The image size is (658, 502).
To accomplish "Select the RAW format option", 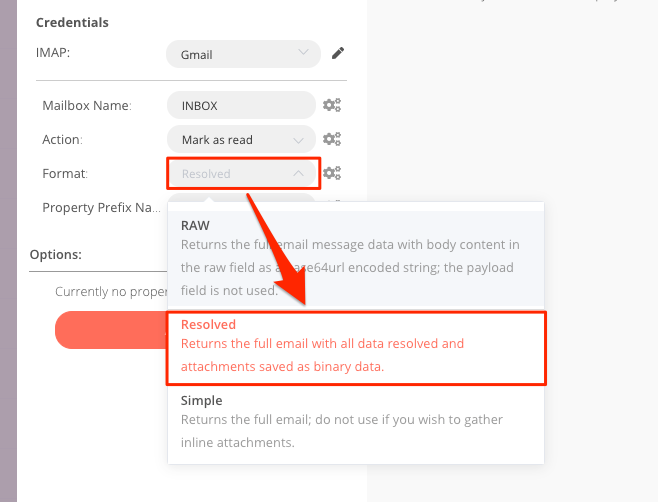I will point(356,258).
